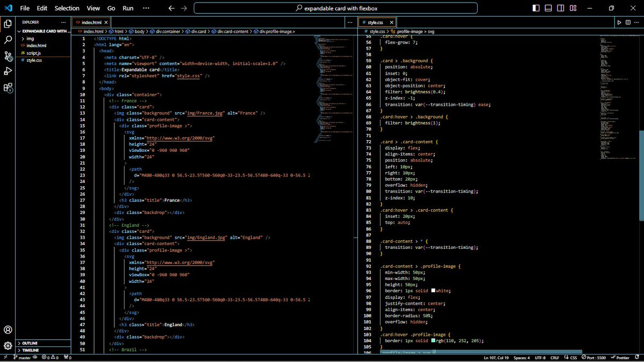Click the style.css minimap
Viewport: 644px width, 362px height.
(x=619, y=97)
